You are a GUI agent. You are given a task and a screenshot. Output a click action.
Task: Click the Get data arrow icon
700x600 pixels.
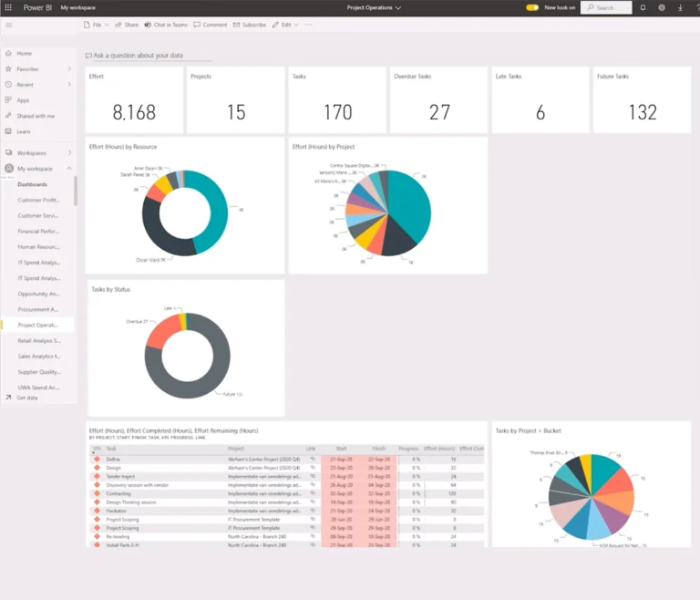[8, 398]
